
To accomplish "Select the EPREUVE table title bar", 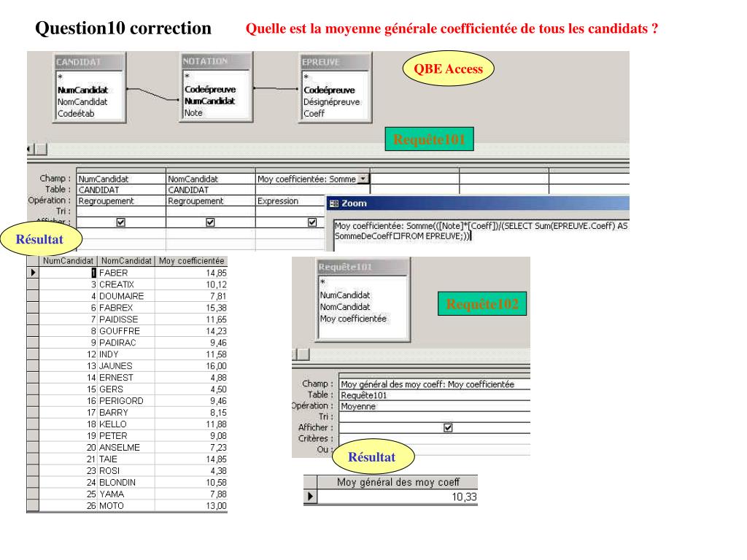I will (335, 63).
